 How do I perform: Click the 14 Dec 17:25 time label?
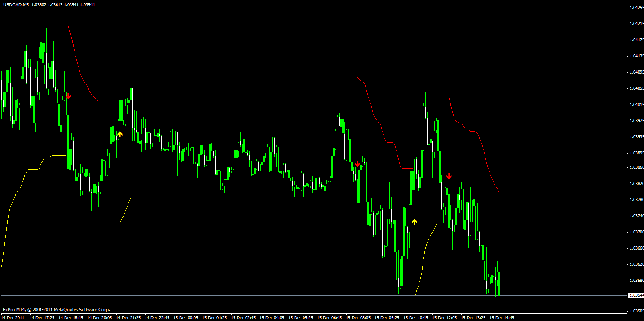(42, 317)
